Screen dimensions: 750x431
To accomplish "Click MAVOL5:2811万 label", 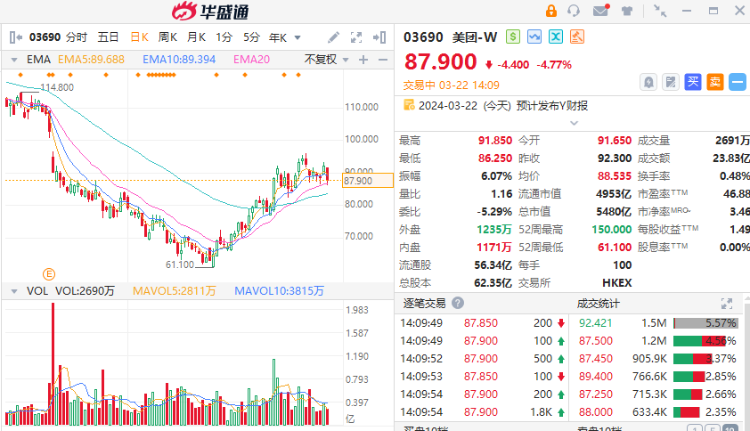I will (175, 291).
